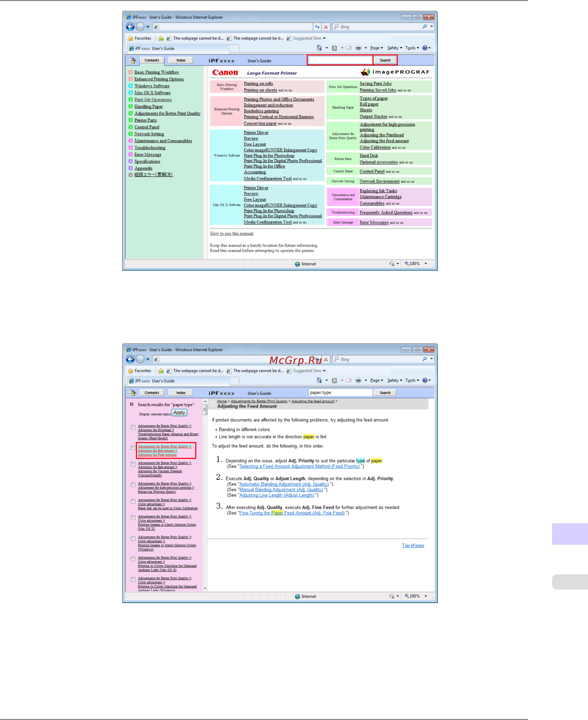Open the Favorites menu in the search results window

139,371
